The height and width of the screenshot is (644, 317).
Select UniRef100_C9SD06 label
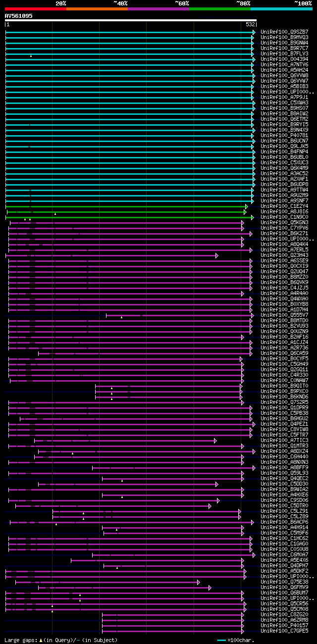tap(284, 500)
